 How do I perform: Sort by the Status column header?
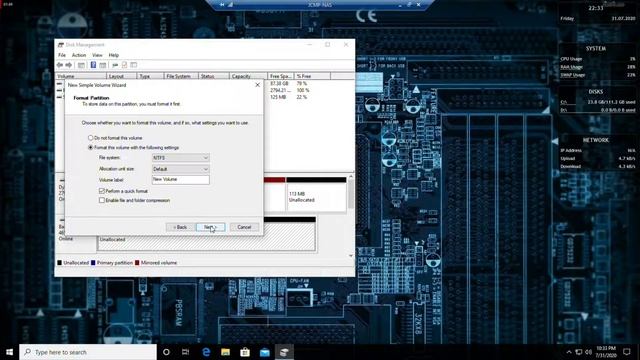click(214, 76)
